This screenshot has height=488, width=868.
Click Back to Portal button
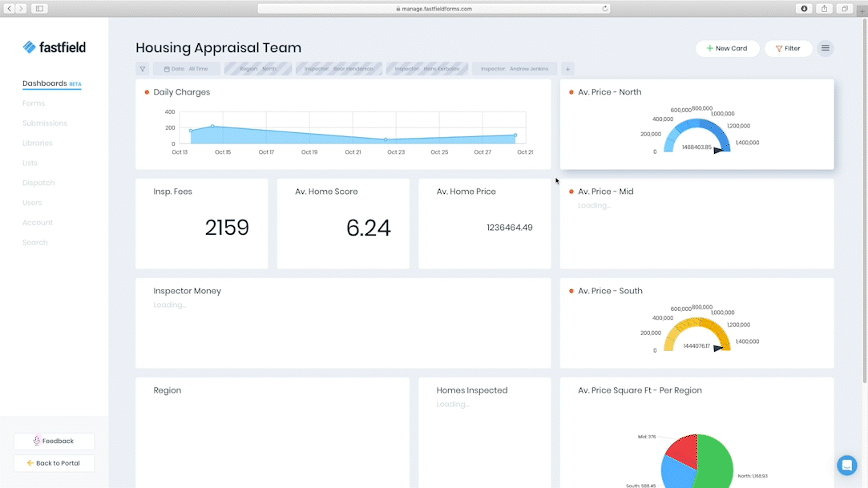tap(54, 463)
